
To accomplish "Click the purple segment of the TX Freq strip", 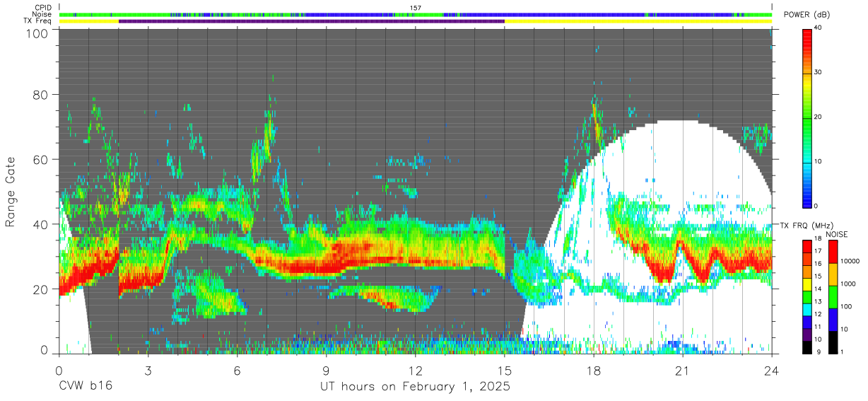I will (x=311, y=21).
